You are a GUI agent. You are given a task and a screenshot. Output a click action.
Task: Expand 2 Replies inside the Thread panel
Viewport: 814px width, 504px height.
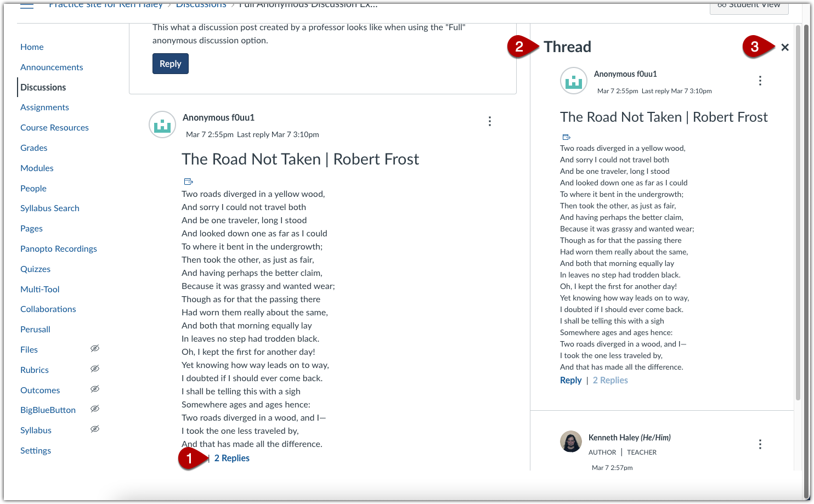610,380
